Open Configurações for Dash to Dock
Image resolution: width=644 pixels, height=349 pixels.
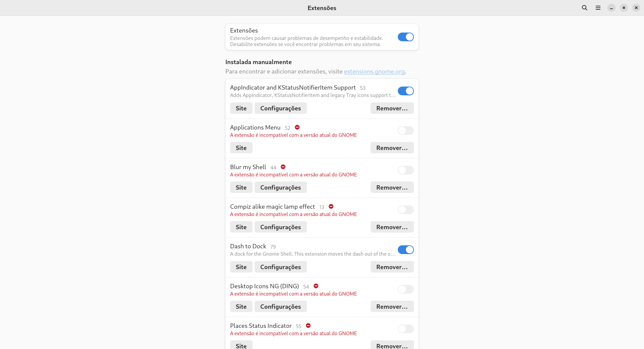click(280, 267)
